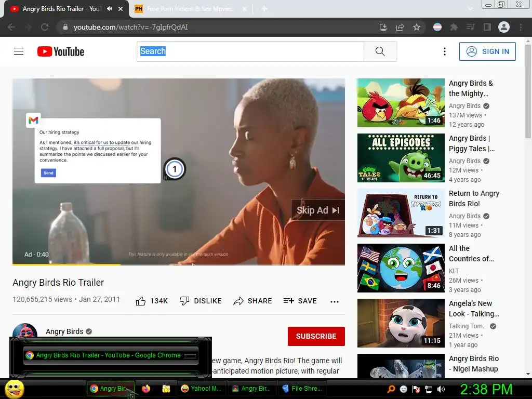
Task: Open the Angry Birds channel name link
Action: coord(64,331)
